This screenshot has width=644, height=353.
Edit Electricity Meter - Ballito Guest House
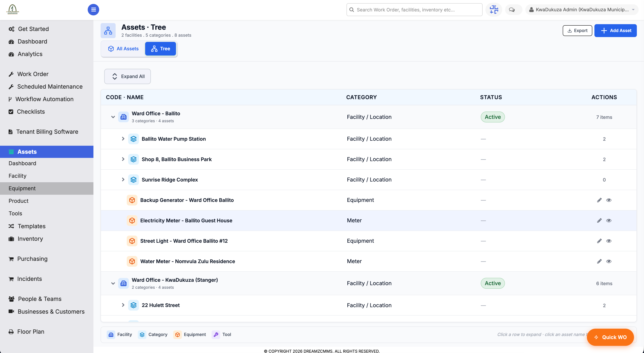(599, 221)
